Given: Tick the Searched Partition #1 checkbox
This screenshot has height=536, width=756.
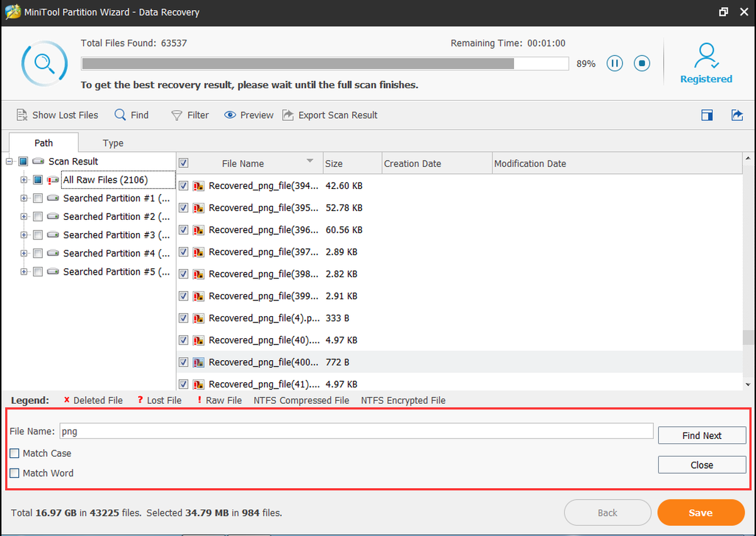Looking at the screenshot, I should pos(38,198).
